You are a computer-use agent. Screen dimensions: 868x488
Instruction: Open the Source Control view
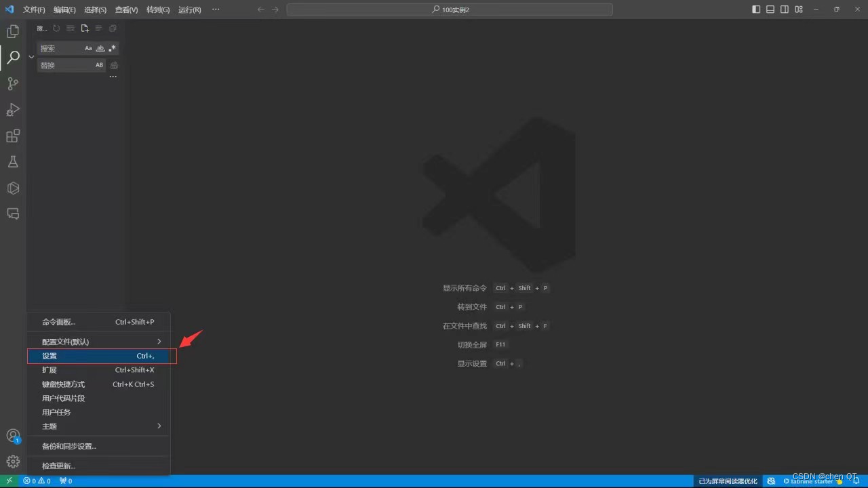pos(13,84)
